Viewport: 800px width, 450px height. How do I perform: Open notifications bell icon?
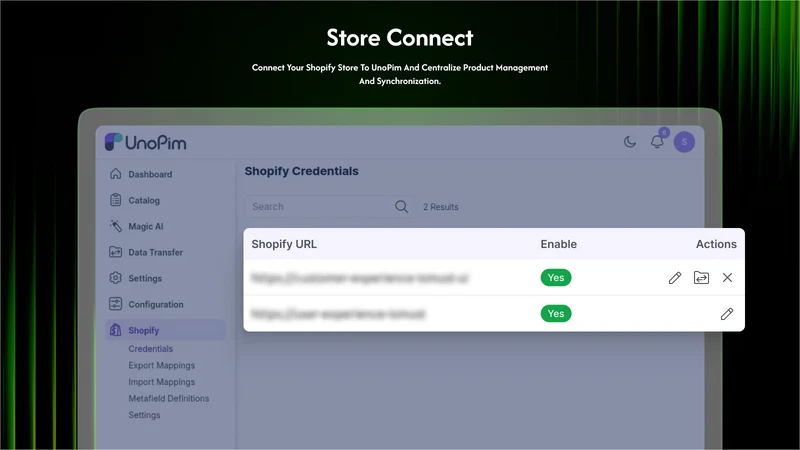[657, 141]
